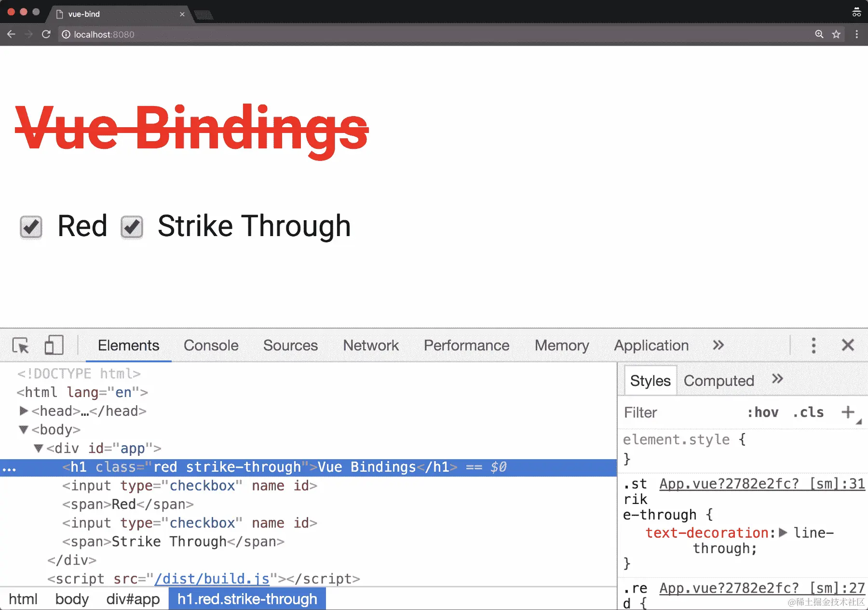The width and height of the screenshot is (868, 610).
Task: Switch to the Console tab
Action: (x=211, y=345)
